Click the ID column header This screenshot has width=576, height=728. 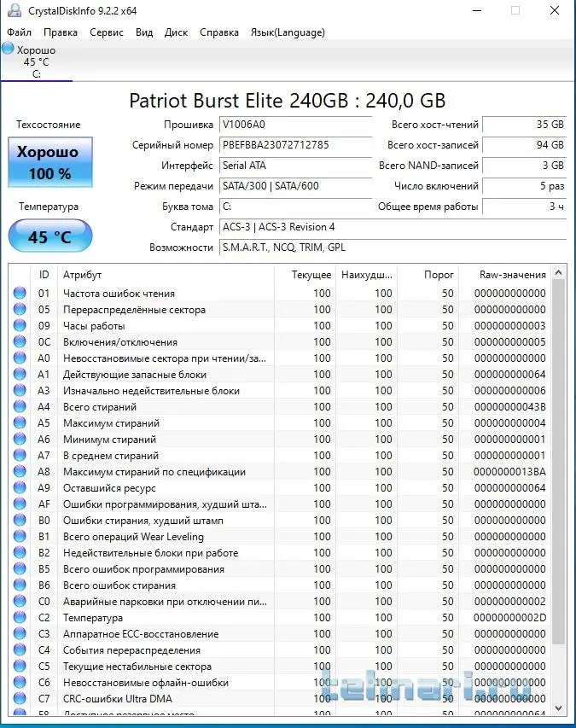(x=44, y=275)
